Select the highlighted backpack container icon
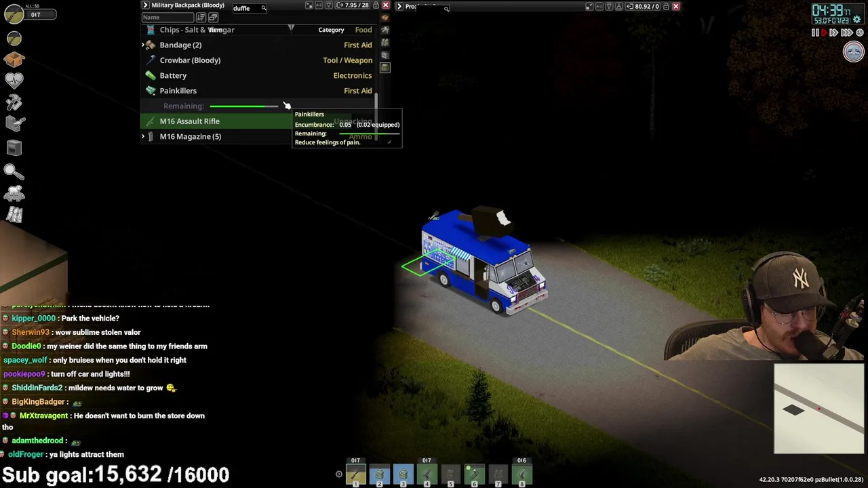868x488 pixels. pyautogui.click(x=385, y=68)
